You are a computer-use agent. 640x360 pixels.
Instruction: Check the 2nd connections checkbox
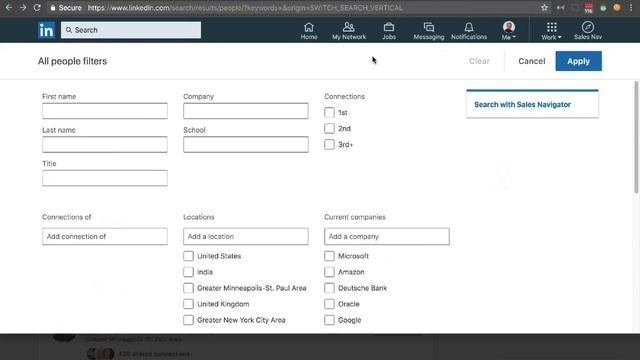pyautogui.click(x=329, y=128)
